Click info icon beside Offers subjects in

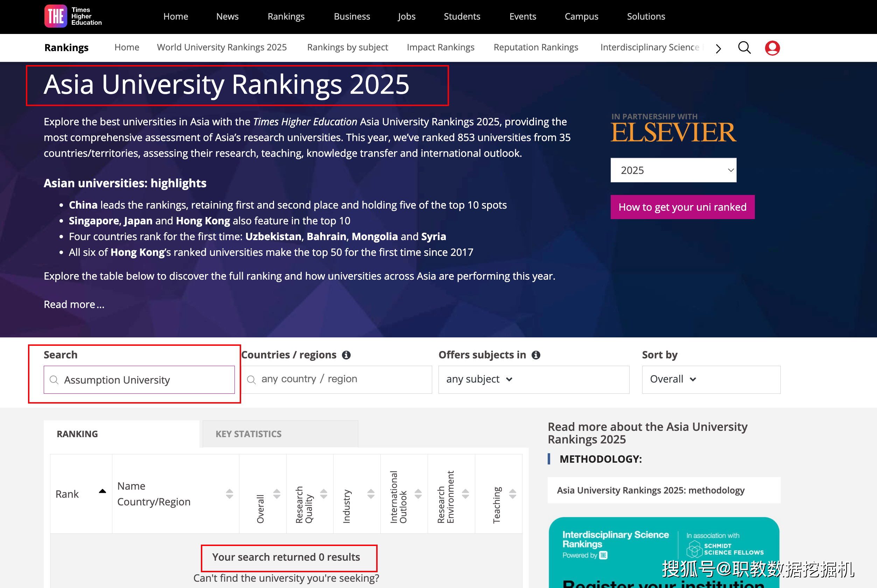tap(536, 355)
